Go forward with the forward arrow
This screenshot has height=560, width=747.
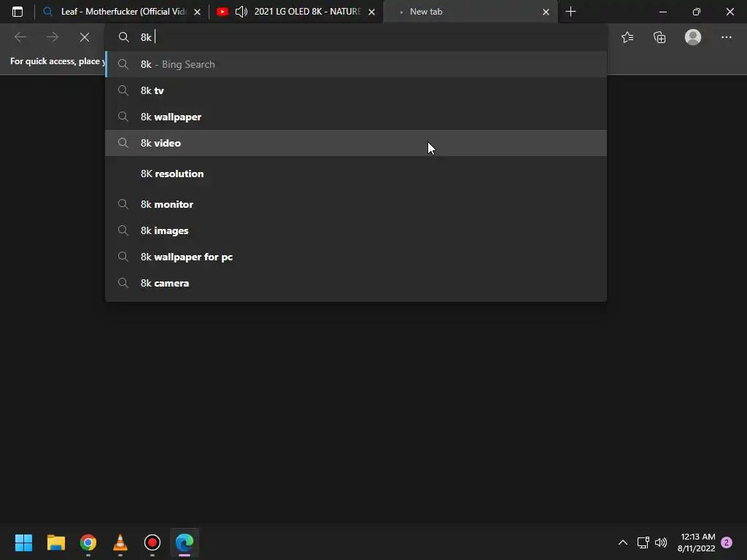click(53, 37)
